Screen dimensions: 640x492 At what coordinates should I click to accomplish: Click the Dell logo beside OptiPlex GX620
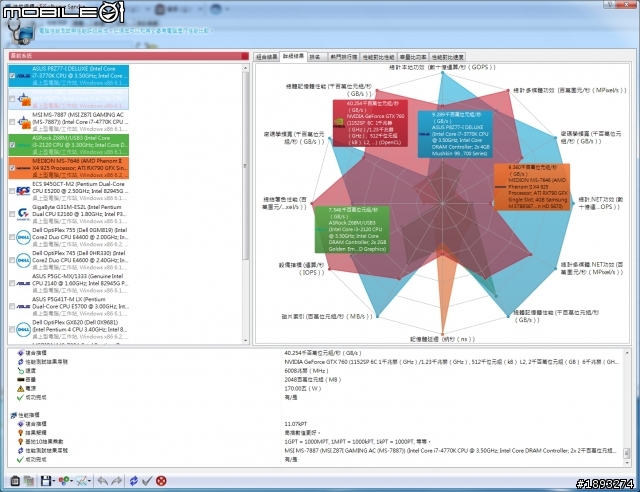coord(23,329)
